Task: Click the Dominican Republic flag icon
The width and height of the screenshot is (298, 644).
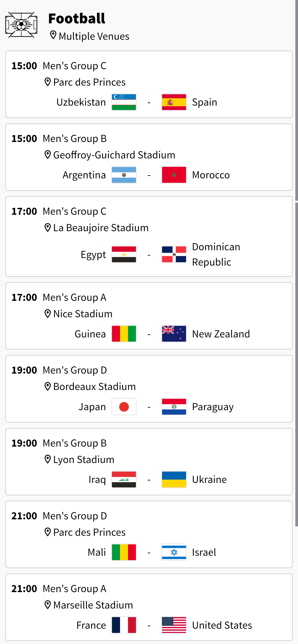Action: tap(174, 254)
